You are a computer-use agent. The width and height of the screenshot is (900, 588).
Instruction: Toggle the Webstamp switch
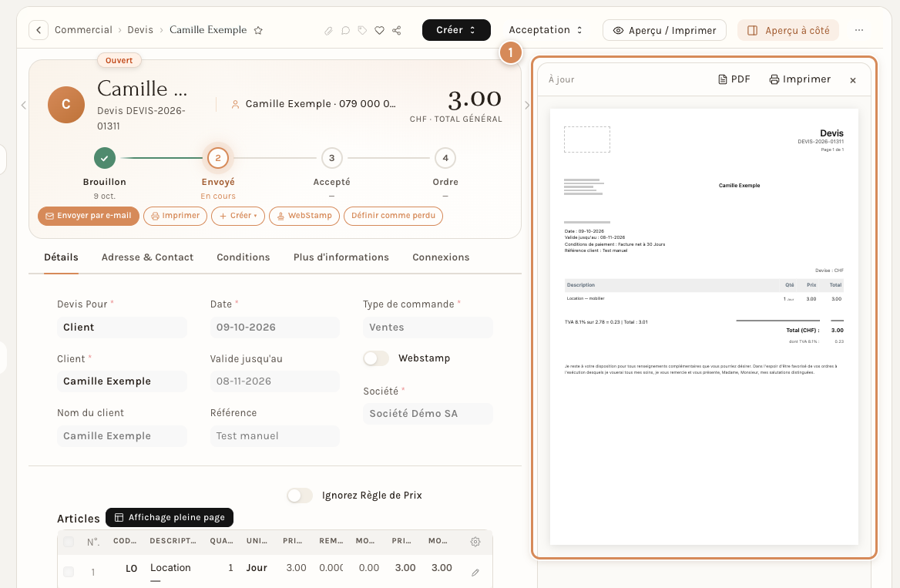[376, 358]
